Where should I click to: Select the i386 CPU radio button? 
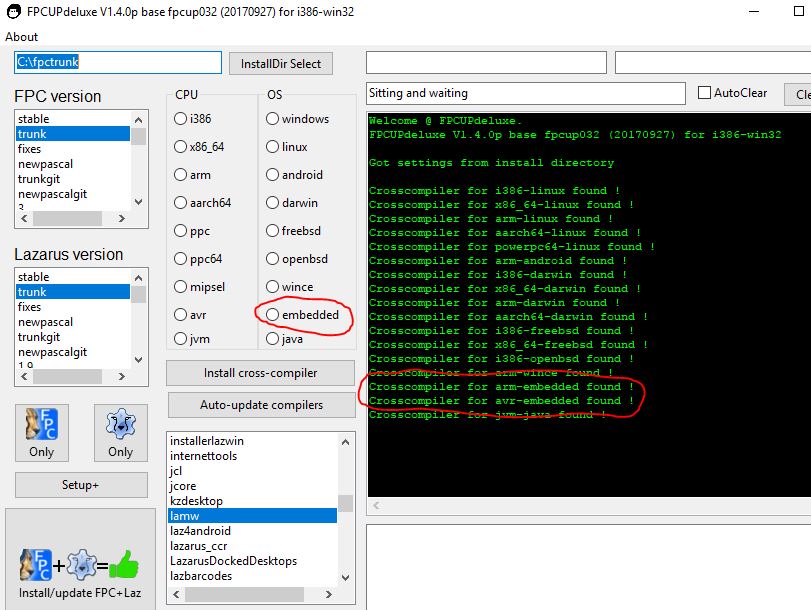click(180, 118)
